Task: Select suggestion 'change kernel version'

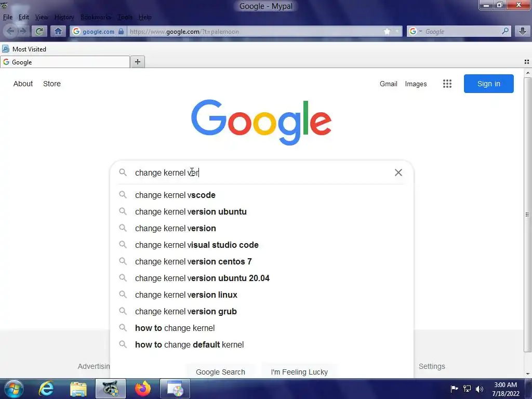Action: pos(262,229)
